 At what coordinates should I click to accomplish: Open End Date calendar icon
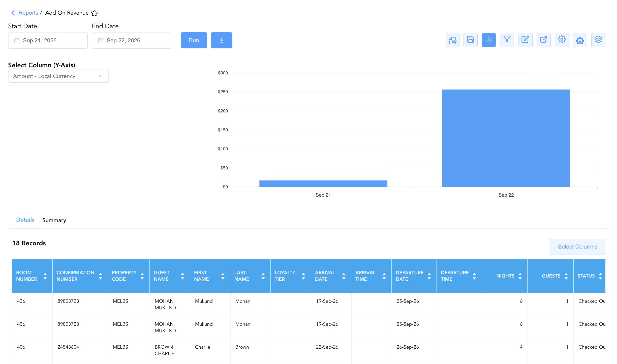point(101,41)
